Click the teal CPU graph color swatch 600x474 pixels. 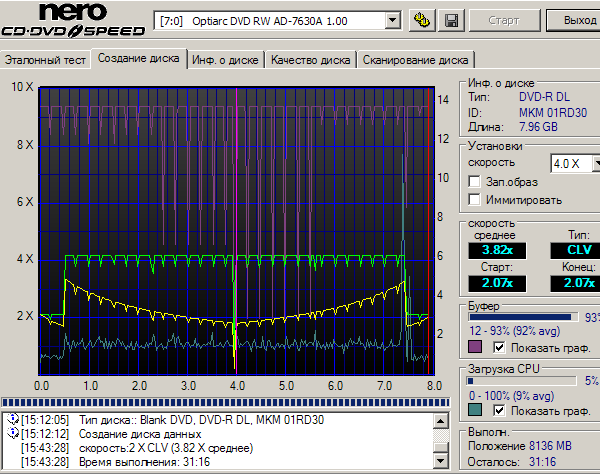pos(475,411)
